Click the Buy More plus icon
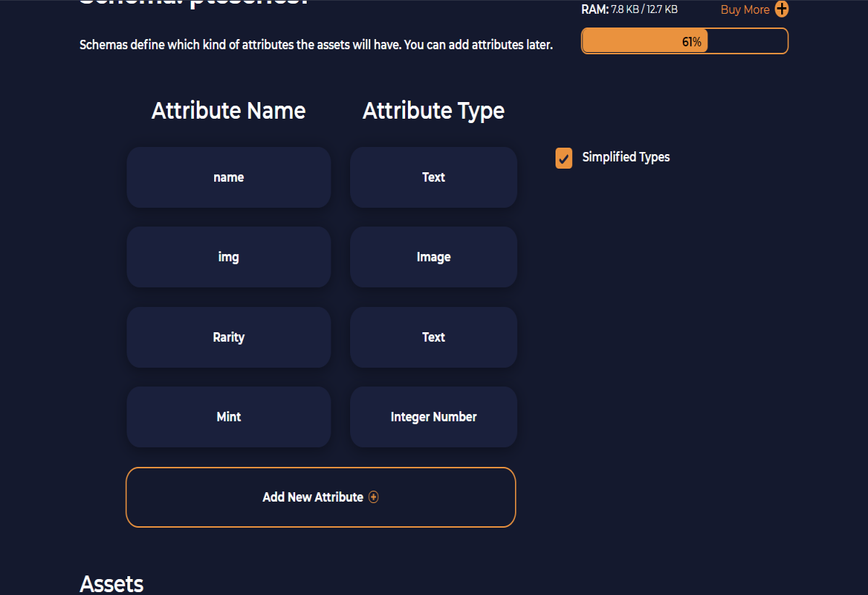The height and width of the screenshot is (595, 868). 782,9
